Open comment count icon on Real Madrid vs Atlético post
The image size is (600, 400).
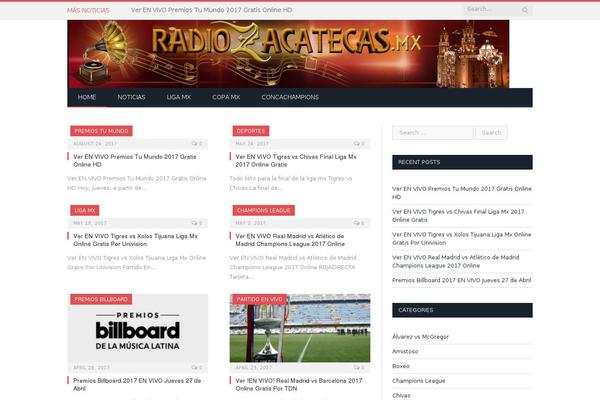point(359,223)
